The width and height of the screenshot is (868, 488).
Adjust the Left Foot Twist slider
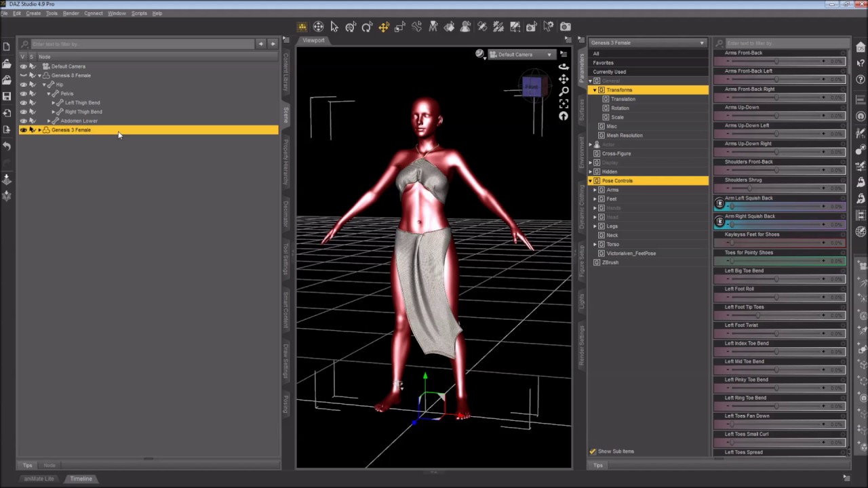point(780,333)
